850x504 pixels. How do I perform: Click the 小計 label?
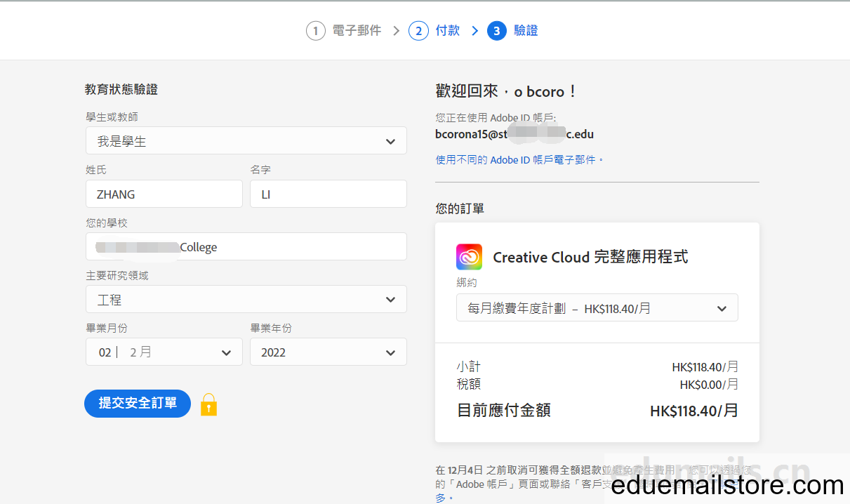pyautogui.click(x=469, y=366)
